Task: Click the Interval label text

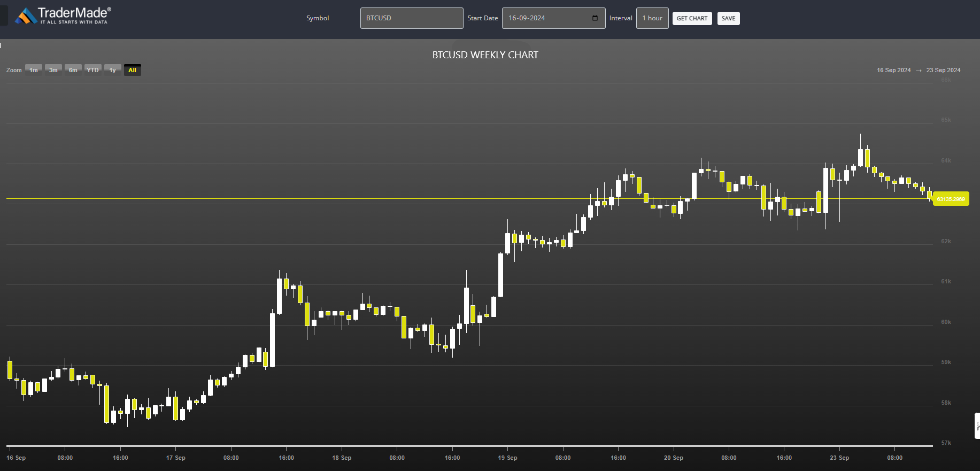Action: pyautogui.click(x=621, y=18)
